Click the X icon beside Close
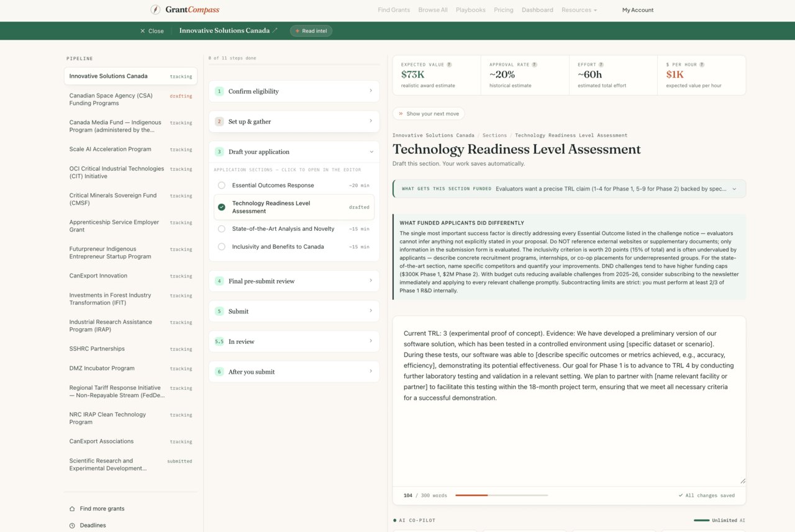The image size is (795, 532). point(142,30)
